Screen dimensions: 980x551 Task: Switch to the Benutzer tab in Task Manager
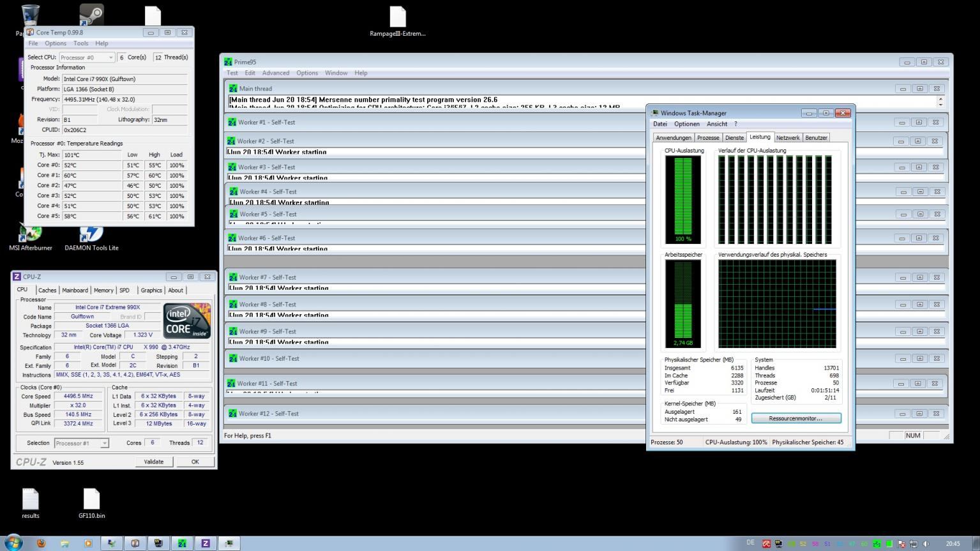[x=816, y=138]
